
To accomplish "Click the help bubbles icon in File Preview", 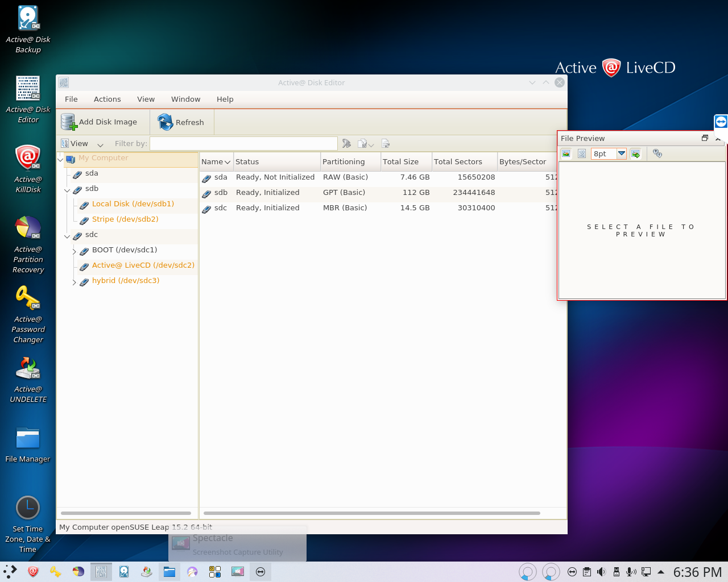I will point(657,153).
